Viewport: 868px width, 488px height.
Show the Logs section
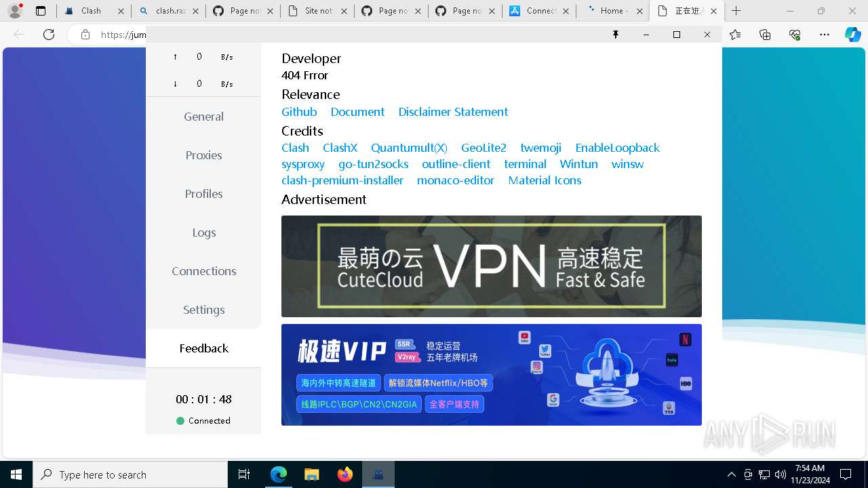203,232
